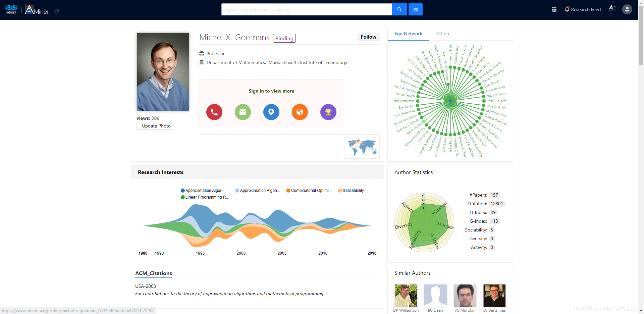This screenshot has height=314, width=644.
Task: Click the KEG logo in header
Action: click(11, 9)
